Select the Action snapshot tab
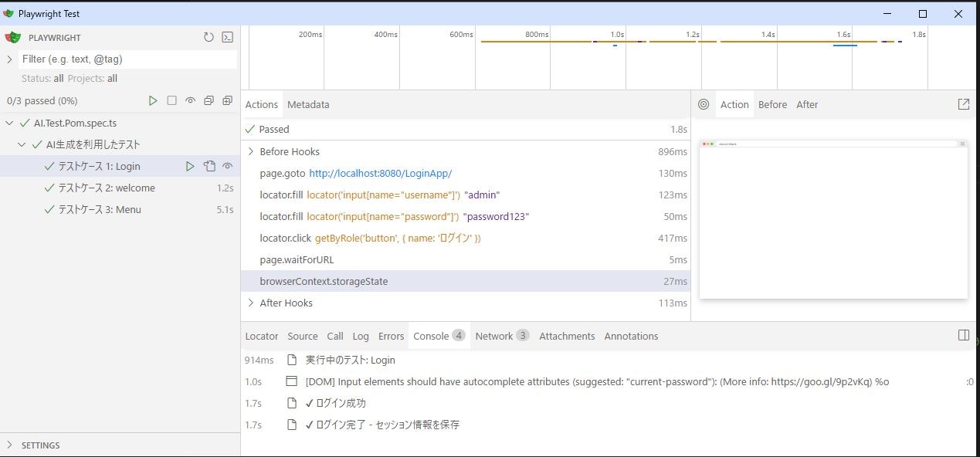The height and width of the screenshot is (457, 980). (x=734, y=104)
